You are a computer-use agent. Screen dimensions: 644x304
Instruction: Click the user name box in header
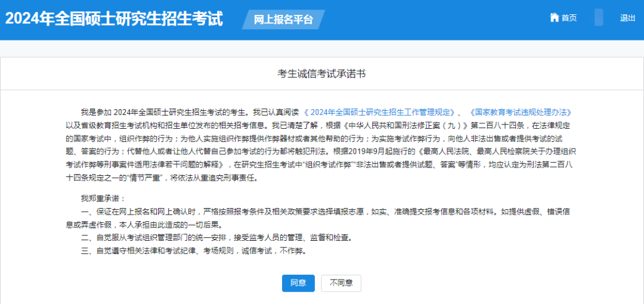click(599, 18)
